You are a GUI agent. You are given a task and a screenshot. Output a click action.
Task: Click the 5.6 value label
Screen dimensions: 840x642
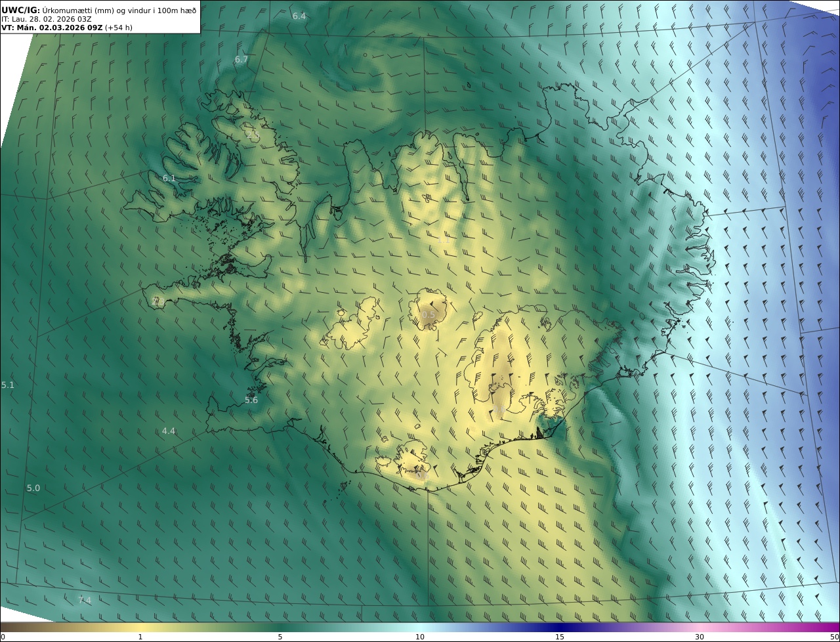(x=251, y=400)
